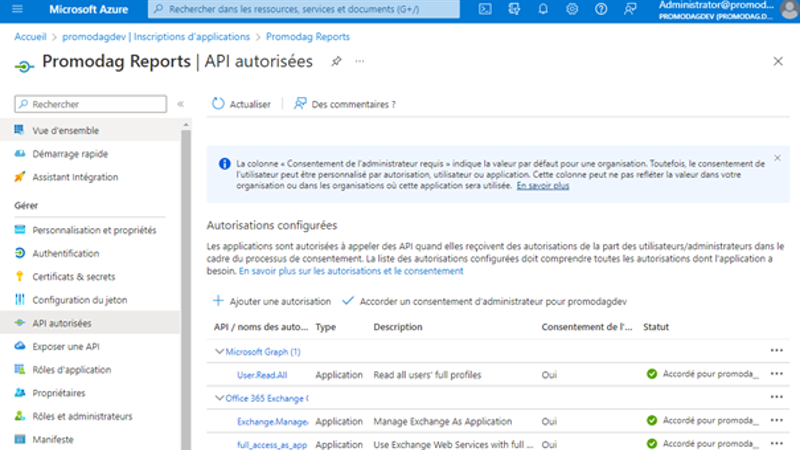Go to Vue d'ensemble page
This screenshot has width=800, height=450.
pyautogui.click(x=66, y=131)
